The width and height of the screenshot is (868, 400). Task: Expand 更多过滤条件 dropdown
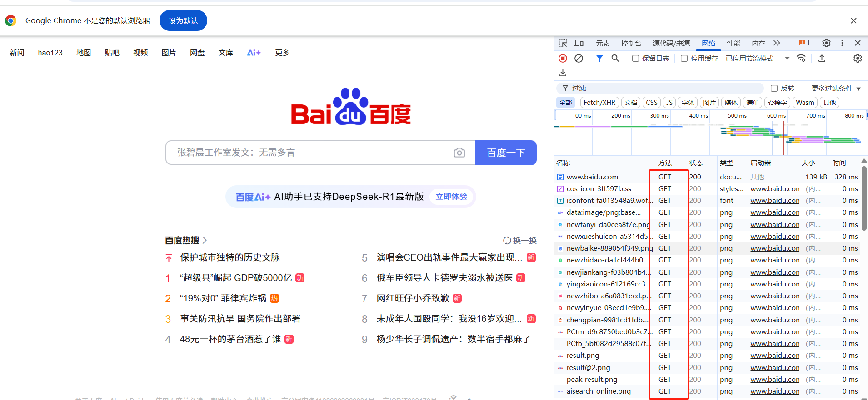tap(836, 88)
